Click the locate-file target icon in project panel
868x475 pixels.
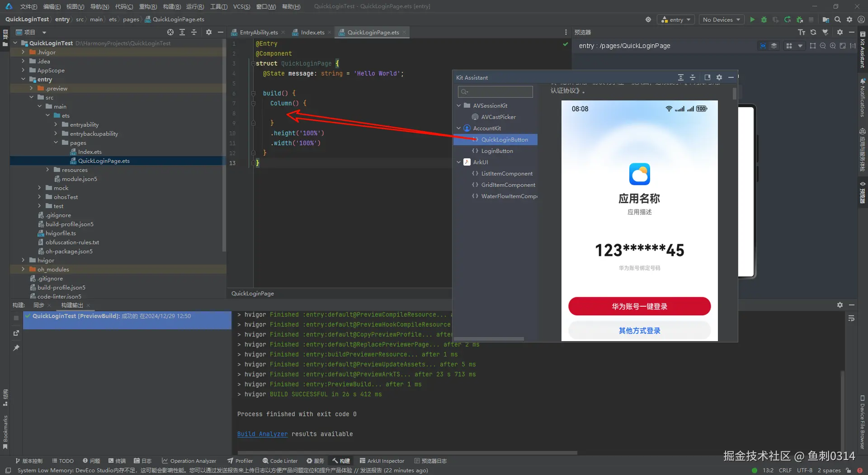[x=170, y=32]
